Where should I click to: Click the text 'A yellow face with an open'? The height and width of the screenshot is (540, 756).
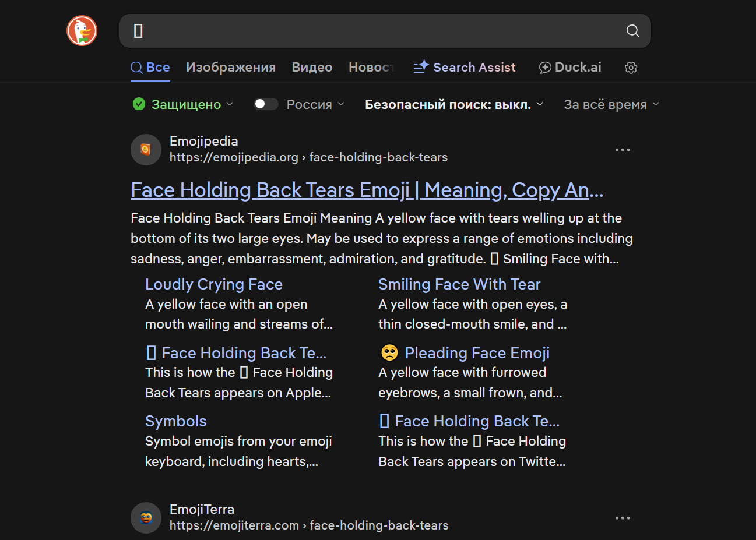(226, 304)
